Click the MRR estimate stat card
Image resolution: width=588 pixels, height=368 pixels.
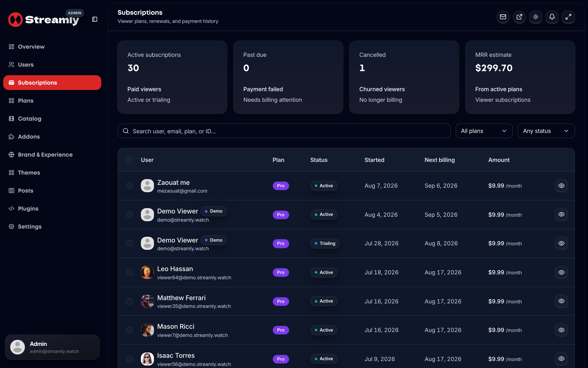coord(520,77)
